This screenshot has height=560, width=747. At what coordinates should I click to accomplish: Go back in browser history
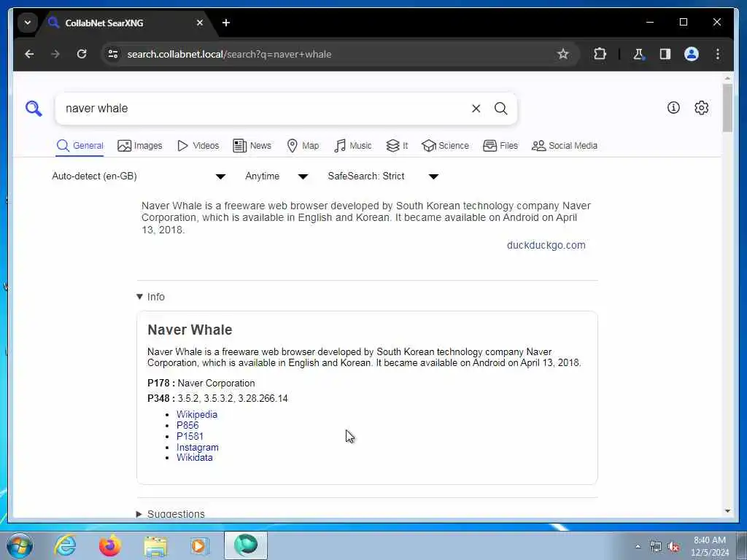29,54
